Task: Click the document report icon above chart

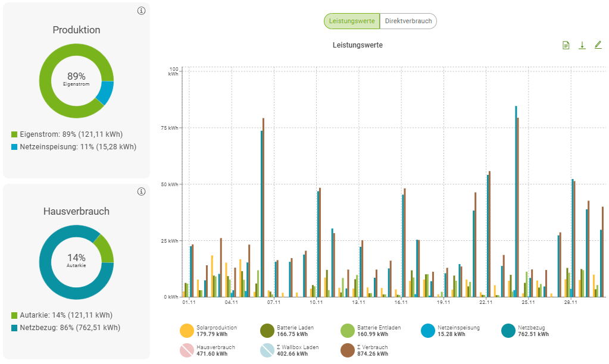Action: (x=566, y=45)
